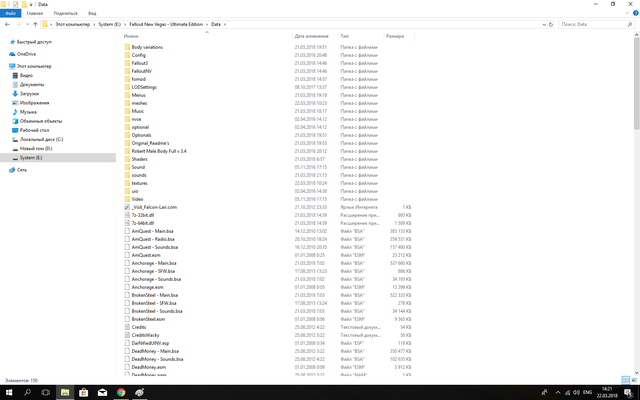This screenshot has height=400, width=640.
Task: Select the Robert Male Body Full folder icon
Action: pos(127,151)
